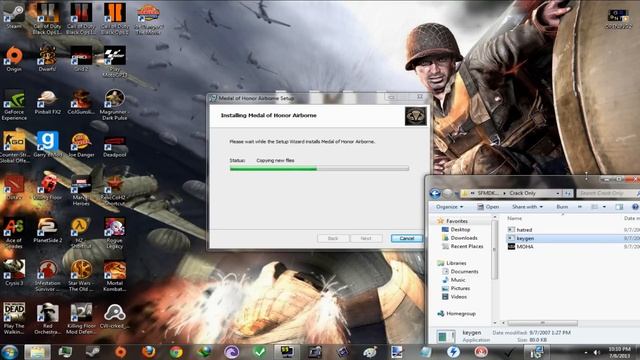Click the Crack Only breadcrumb segment
The width and height of the screenshot is (640, 360).
tap(522, 193)
